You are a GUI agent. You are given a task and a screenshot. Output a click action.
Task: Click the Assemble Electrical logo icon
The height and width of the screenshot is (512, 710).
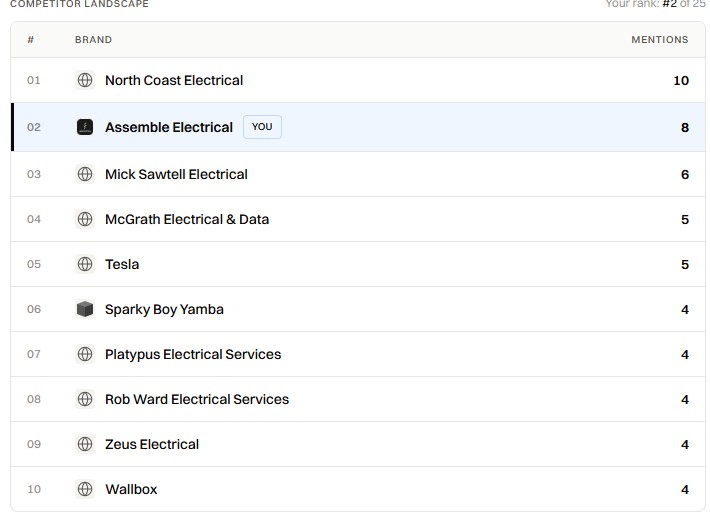pyautogui.click(x=85, y=127)
